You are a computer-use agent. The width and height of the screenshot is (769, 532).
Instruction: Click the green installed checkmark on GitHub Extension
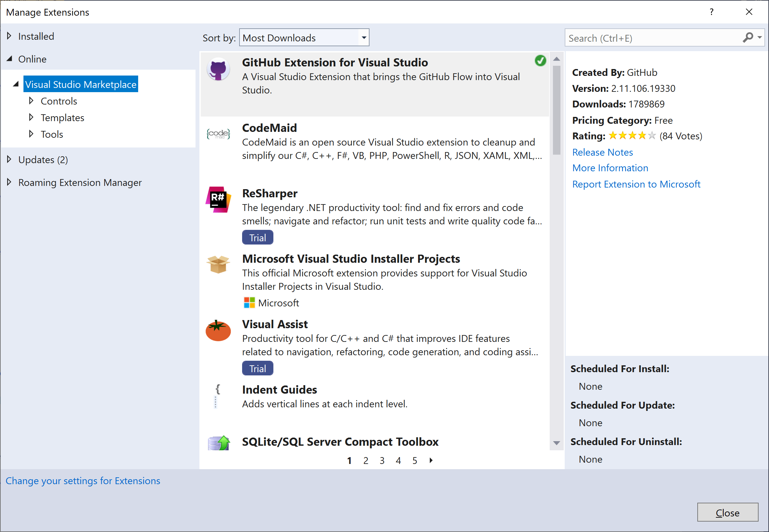coord(540,61)
